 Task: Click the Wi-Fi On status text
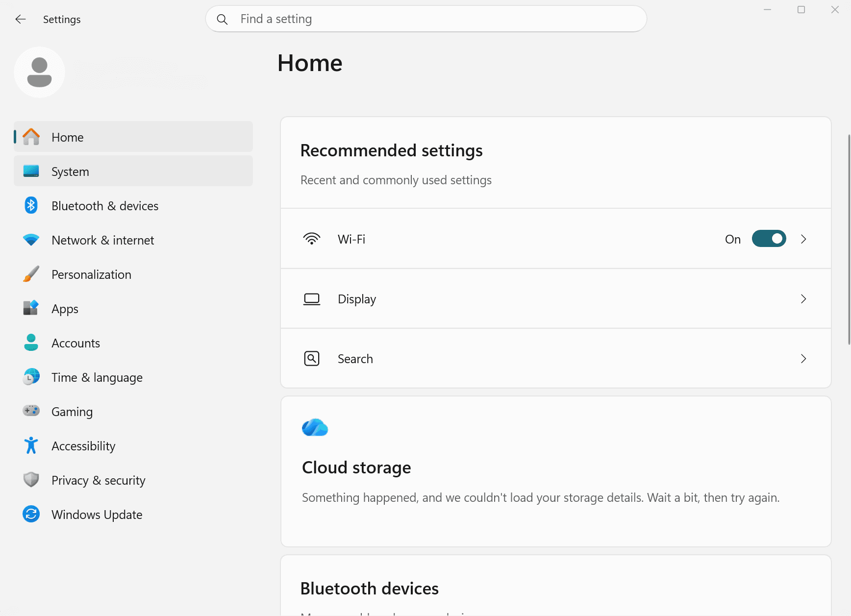coord(732,239)
